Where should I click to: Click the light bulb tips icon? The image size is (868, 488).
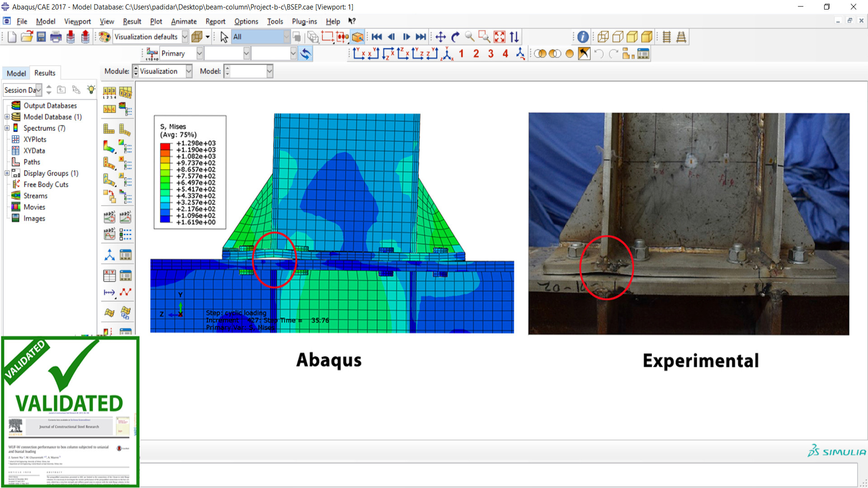coord(91,89)
